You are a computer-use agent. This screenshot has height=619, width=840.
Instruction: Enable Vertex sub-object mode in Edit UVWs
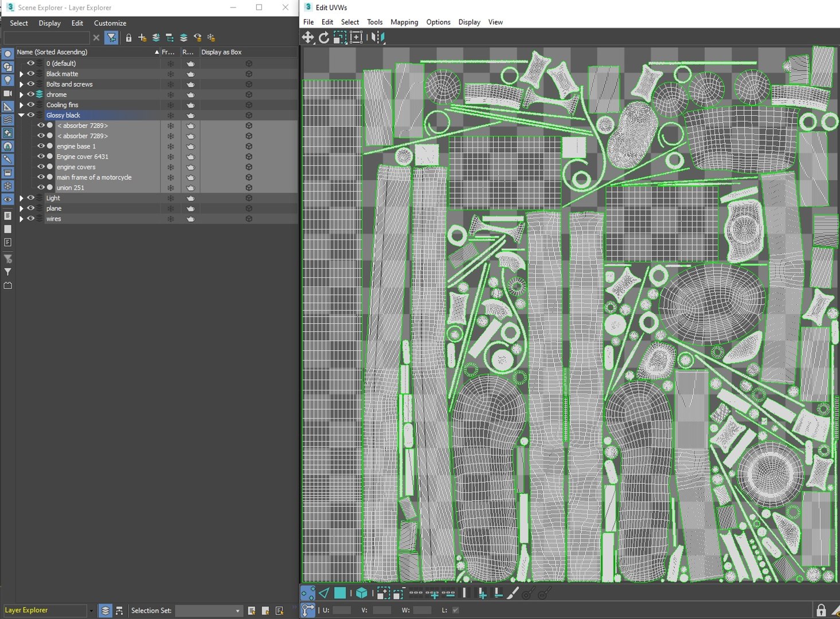[308, 593]
